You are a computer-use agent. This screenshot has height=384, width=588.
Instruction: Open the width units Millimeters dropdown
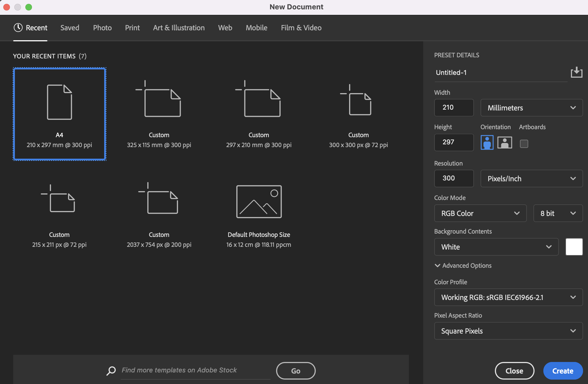tap(531, 108)
